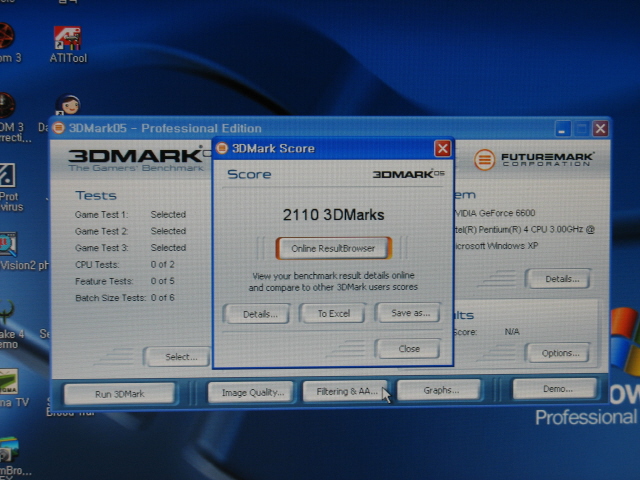
Task: Click the 3DMARK Gamers' Benchmark logo
Action: pos(136,160)
